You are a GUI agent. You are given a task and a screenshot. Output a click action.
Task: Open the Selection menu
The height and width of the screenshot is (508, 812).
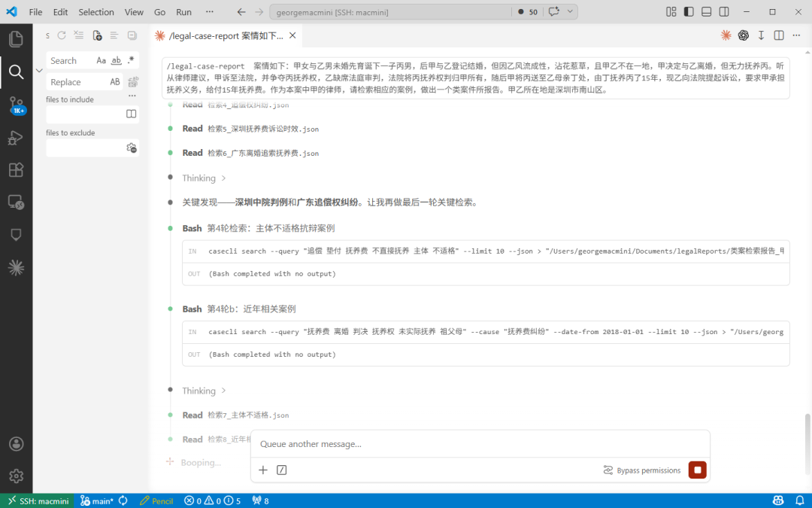coord(96,12)
